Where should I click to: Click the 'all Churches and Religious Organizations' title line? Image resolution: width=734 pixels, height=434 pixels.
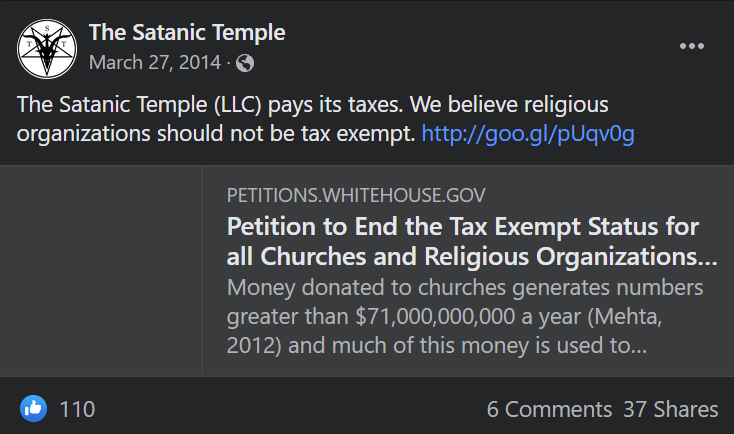(x=472, y=256)
